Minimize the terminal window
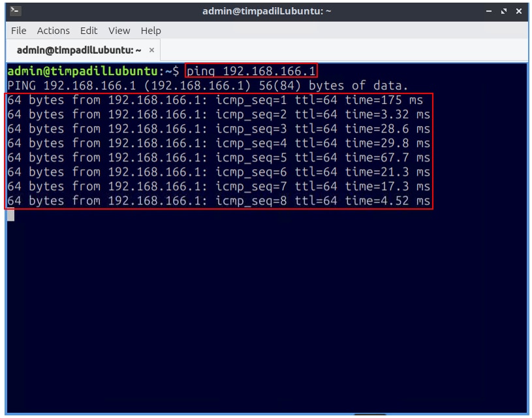 click(489, 11)
